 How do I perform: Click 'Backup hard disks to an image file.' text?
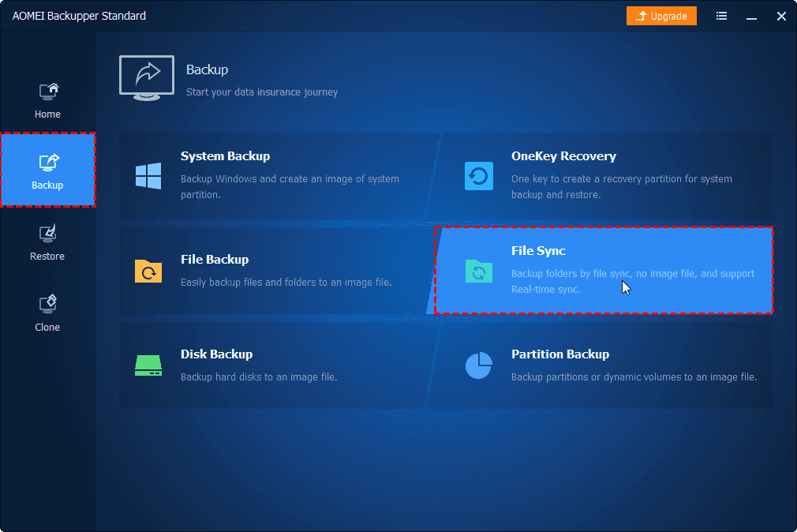click(259, 377)
